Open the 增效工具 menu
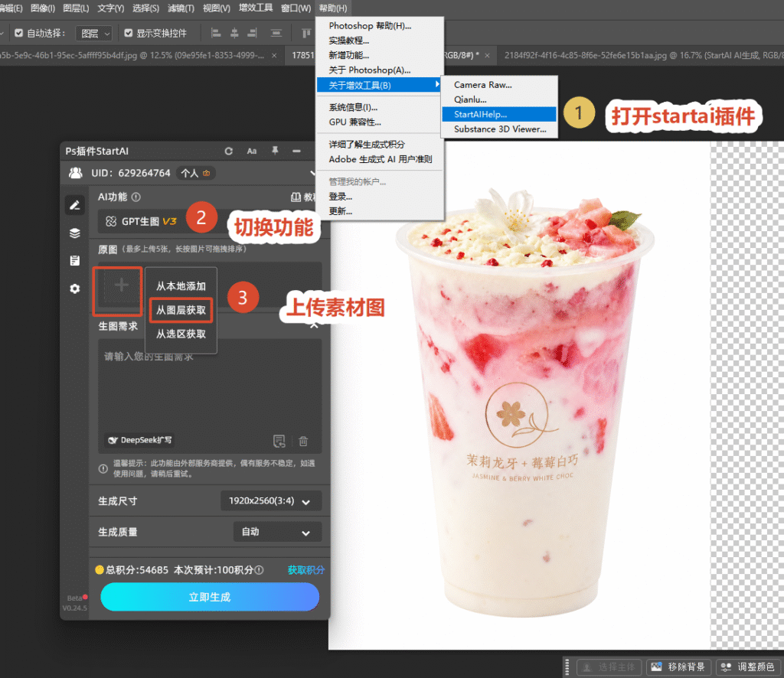 pos(256,8)
